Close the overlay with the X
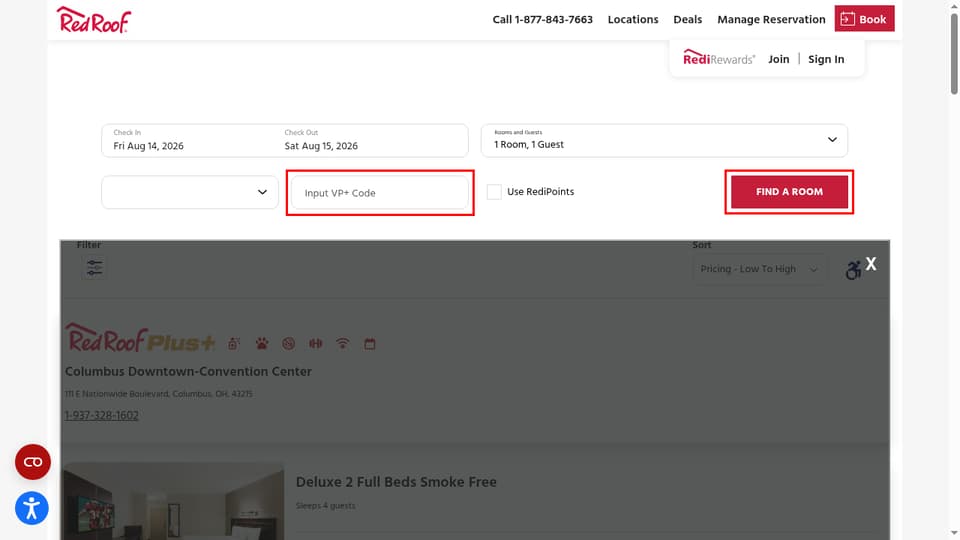Image resolution: width=960 pixels, height=540 pixels. click(871, 264)
